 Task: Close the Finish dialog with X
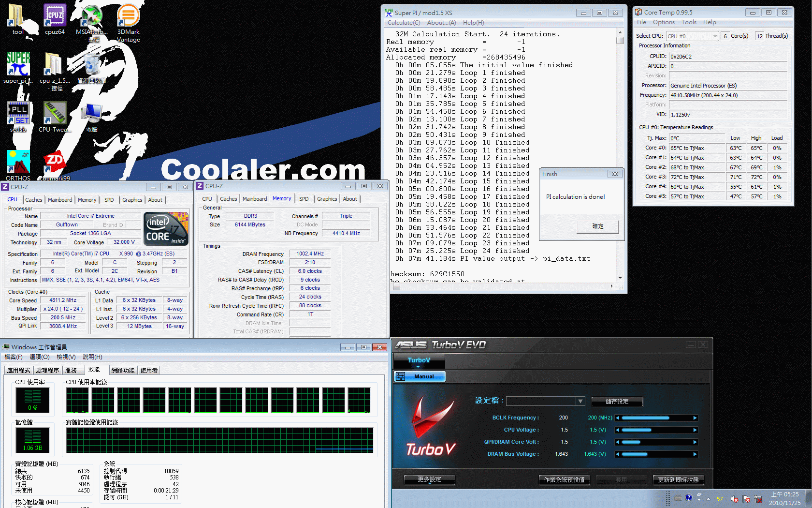pyautogui.click(x=615, y=174)
